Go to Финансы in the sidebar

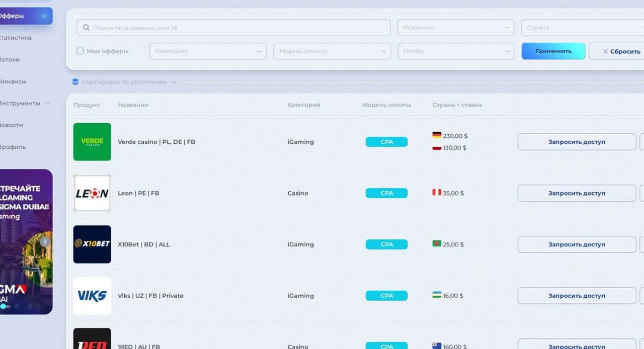pos(13,81)
